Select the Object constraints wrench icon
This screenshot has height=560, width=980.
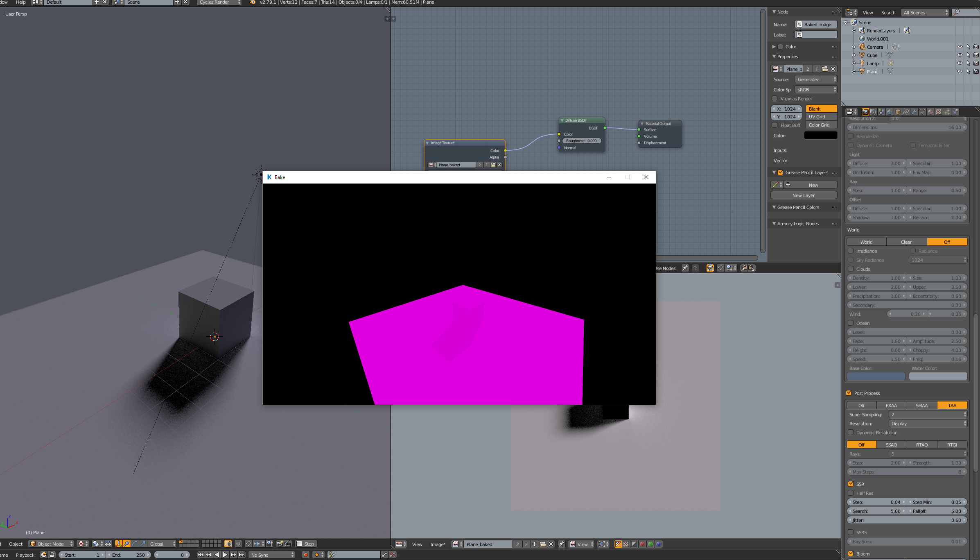(915, 111)
